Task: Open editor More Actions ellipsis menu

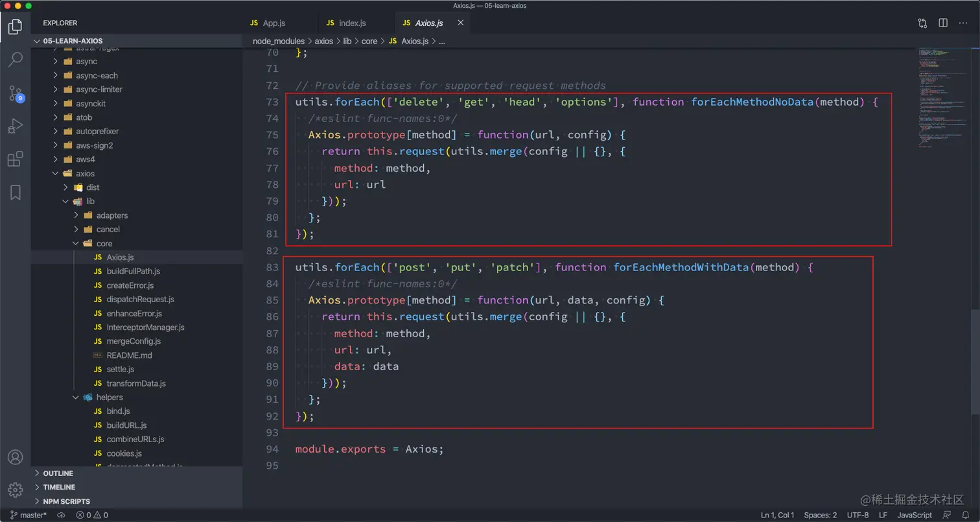Action: pos(963,23)
